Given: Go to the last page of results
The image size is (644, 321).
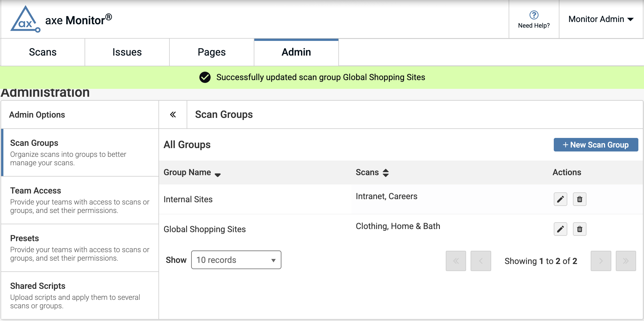Looking at the screenshot, I should (x=626, y=261).
